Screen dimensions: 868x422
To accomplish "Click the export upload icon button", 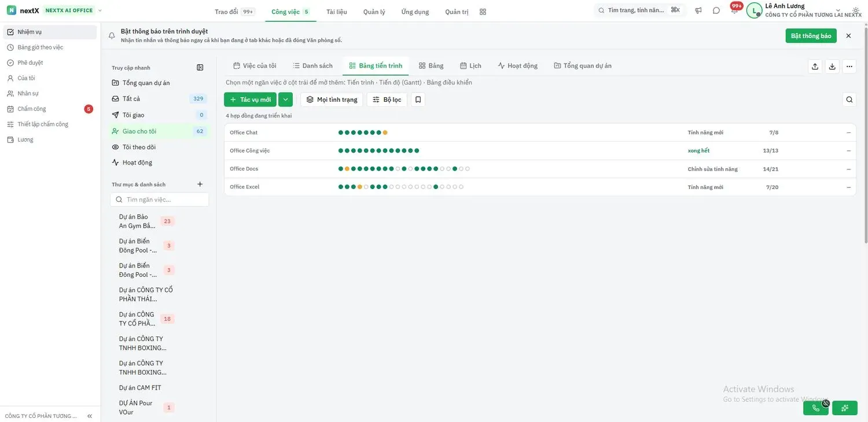I will [815, 66].
